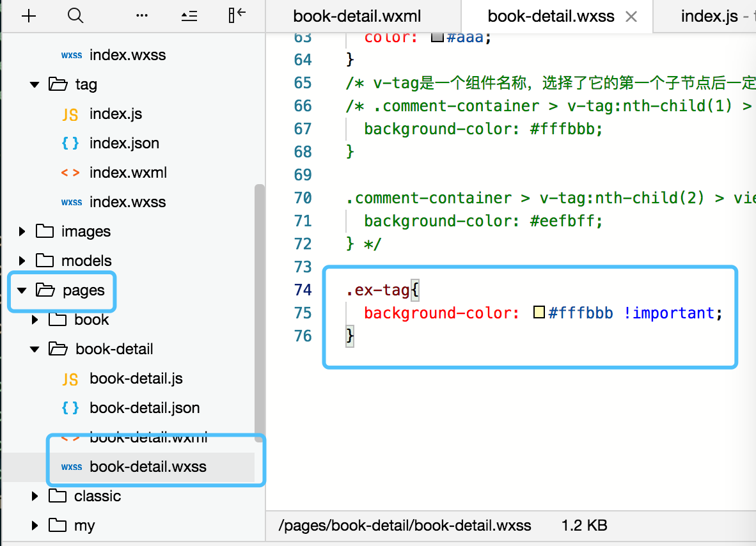The height and width of the screenshot is (546, 756).
Task: Expand the my folder arrow
Action: (35, 526)
